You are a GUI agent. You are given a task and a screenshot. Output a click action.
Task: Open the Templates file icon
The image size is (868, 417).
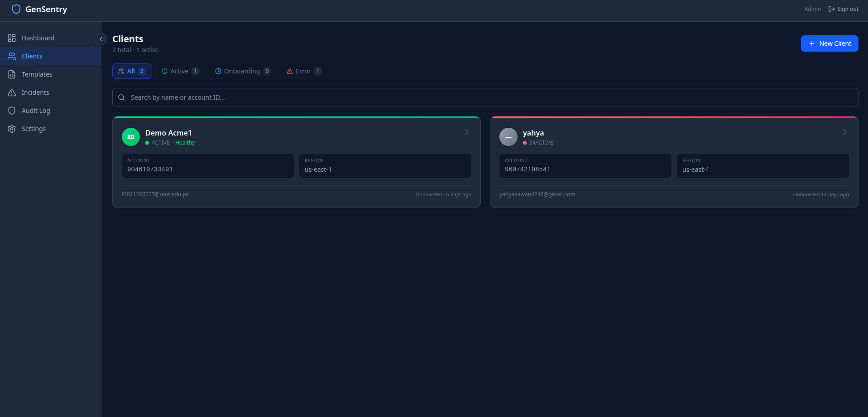click(12, 74)
